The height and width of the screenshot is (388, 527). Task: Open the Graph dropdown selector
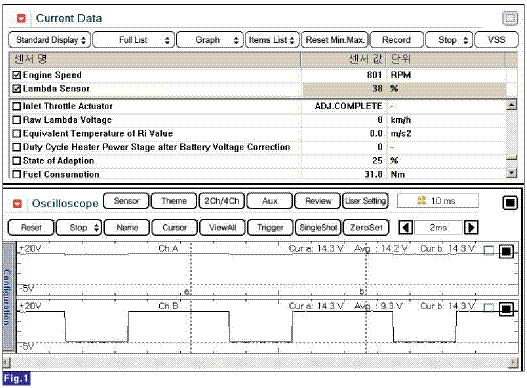pos(209,40)
